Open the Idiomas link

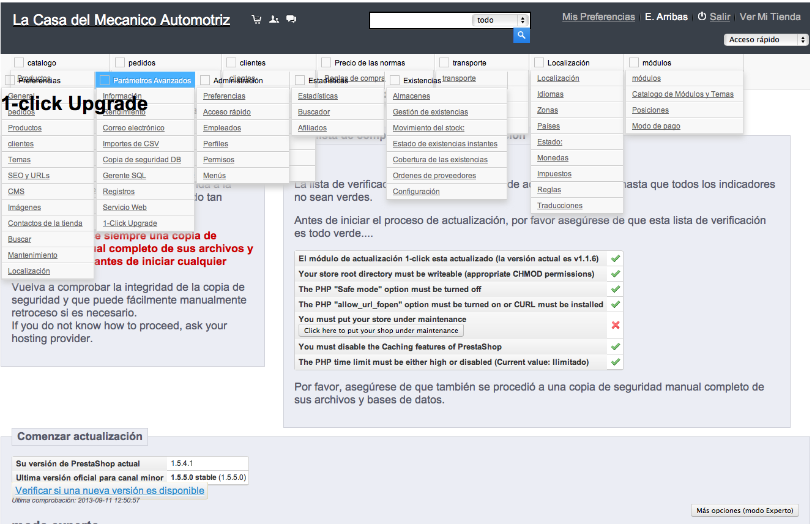(x=550, y=94)
